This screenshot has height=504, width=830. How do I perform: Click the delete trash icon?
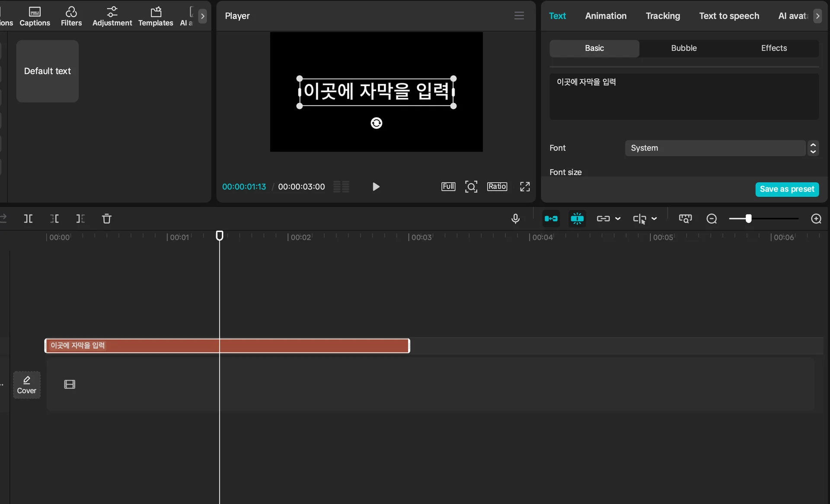pyautogui.click(x=107, y=219)
